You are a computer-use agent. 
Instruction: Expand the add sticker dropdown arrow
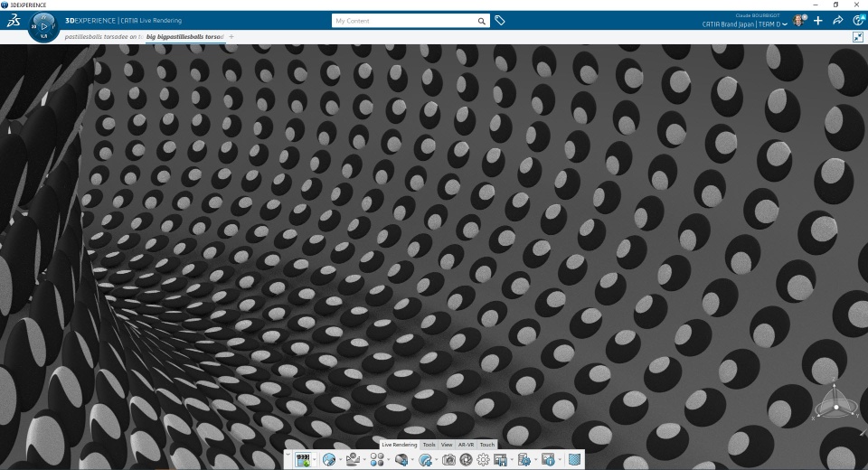(436, 459)
